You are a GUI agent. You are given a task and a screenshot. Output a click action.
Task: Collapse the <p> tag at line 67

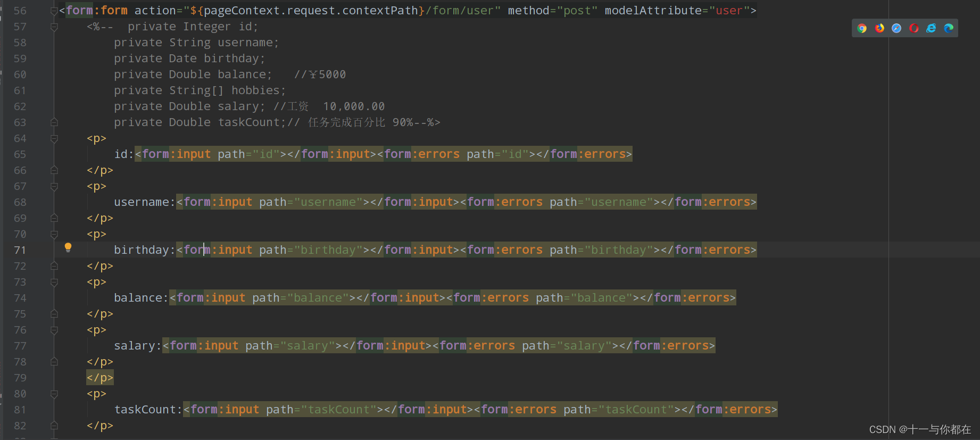(54, 186)
